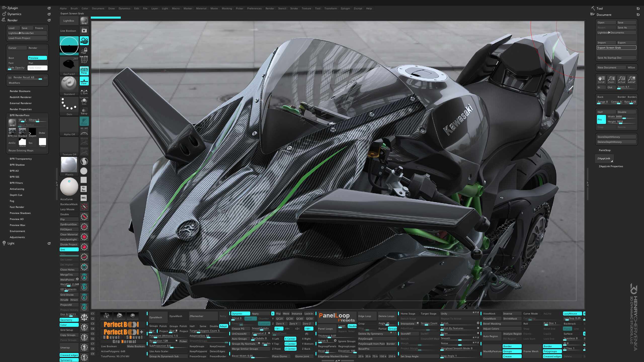644x362 pixels.
Task: Select the lowercase 'a' teal brush icon
Action: 84,278
